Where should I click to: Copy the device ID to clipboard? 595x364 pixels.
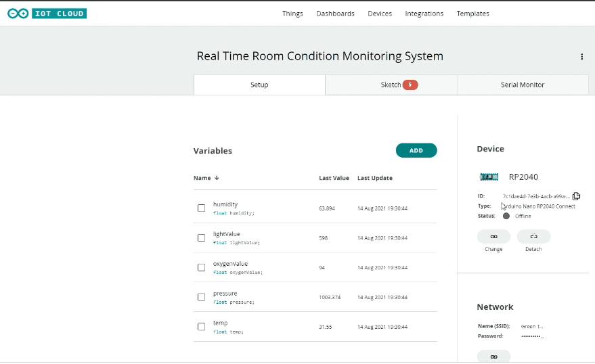[x=576, y=196]
